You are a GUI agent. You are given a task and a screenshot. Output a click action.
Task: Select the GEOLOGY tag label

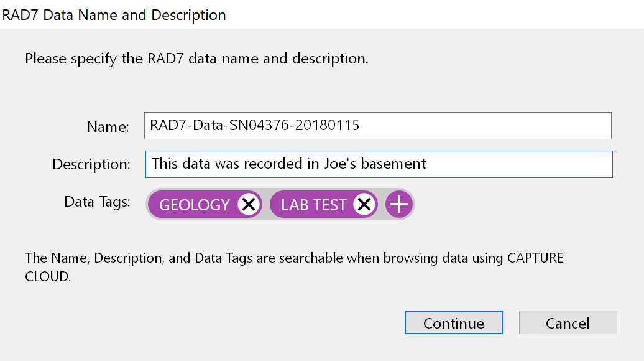pyautogui.click(x=195, y=205)
